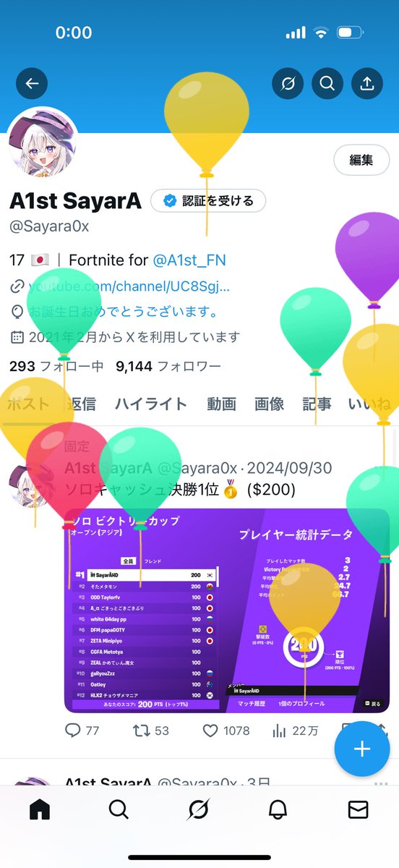This screenshot has width=399, height=868.
Task: Repost the pinned post with 53 reposts
Action: pyautogui.click(x=142, y=731)
